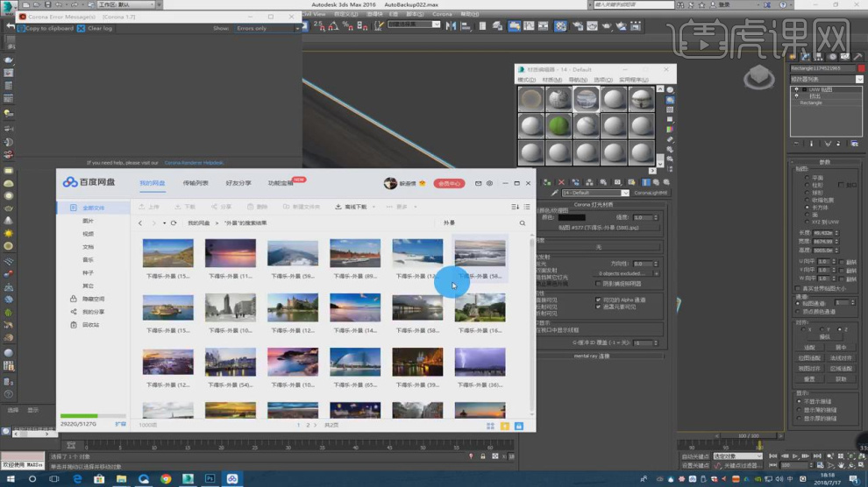Open 我的分享 in Baidu Netdisk sidebar
Screen dimensions: 868x487
[x=89, y=312]
